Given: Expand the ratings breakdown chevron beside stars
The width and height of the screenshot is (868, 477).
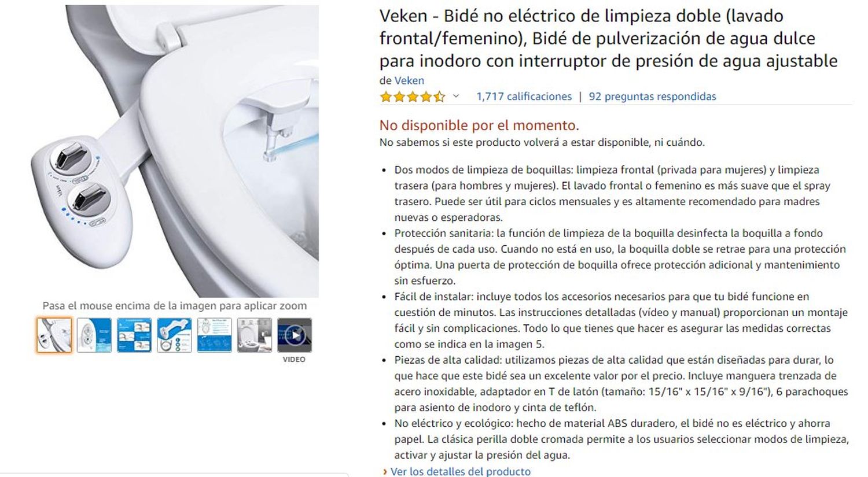Looking at the screenshot, I should (x=455, y=96).
